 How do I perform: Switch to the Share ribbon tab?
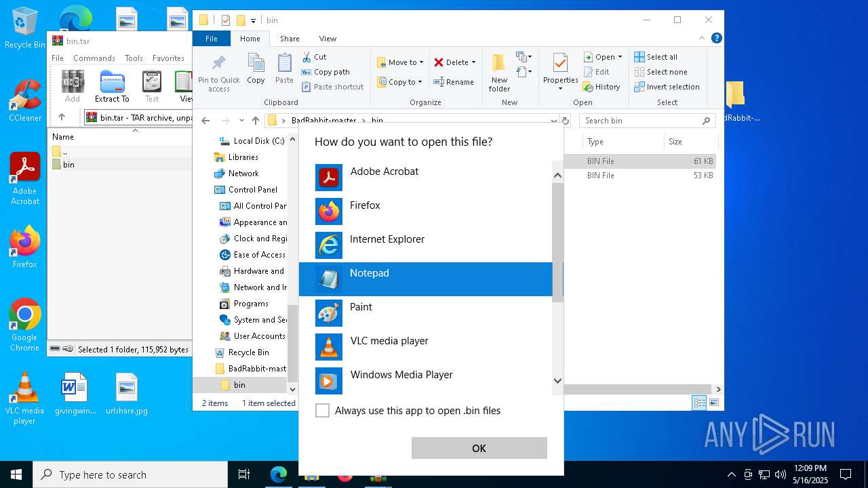click(x=290, y=39)
